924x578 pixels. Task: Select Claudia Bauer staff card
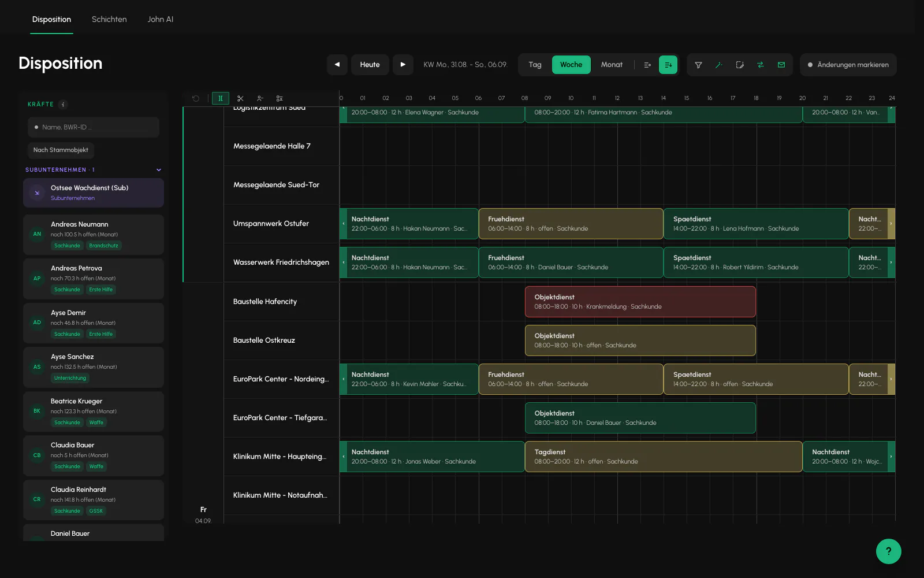pos(94,455)
